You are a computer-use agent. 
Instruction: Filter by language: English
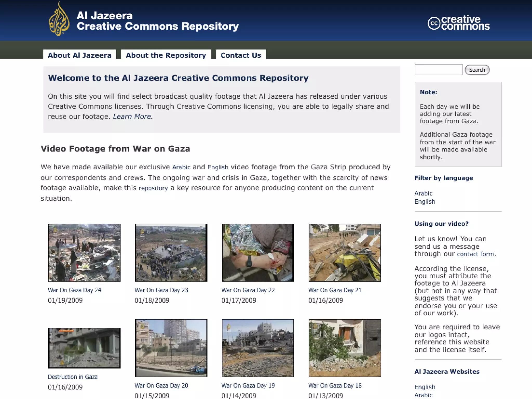coord(424,202)
